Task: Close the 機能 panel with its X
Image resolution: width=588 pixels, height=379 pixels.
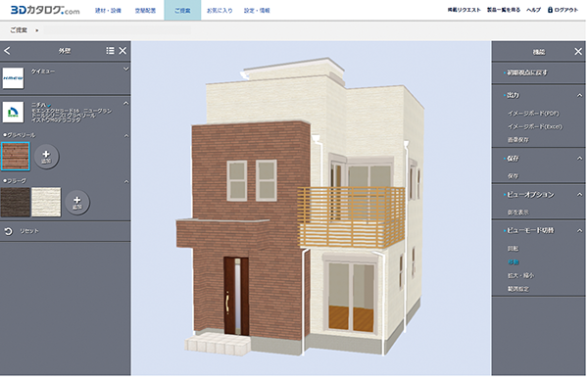Action: pos(578,51)
